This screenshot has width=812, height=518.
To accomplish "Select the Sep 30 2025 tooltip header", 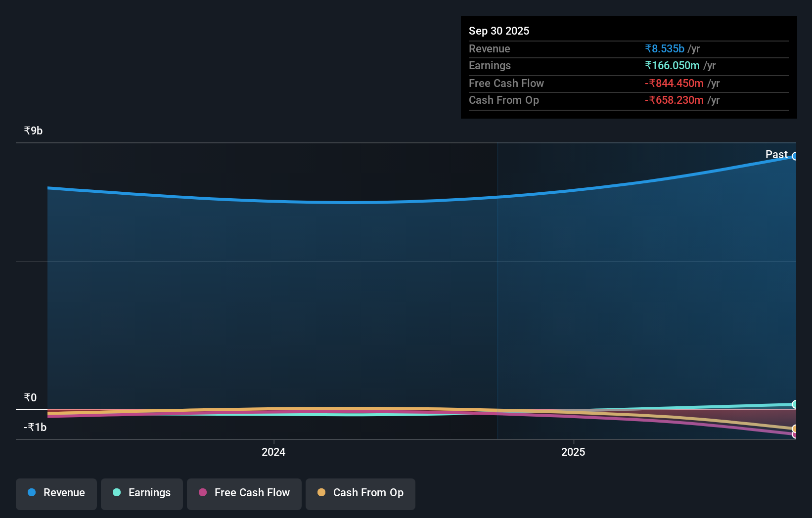I will coord(499,31).
